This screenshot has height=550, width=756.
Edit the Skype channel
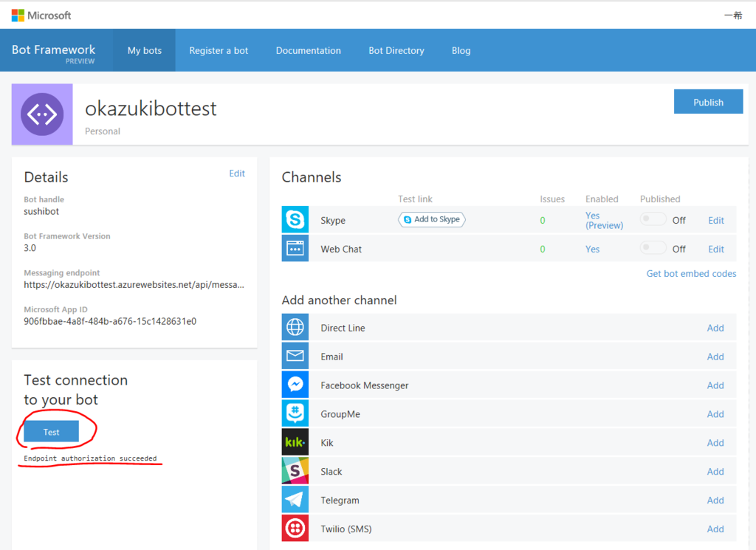click(x=716, y=220)
